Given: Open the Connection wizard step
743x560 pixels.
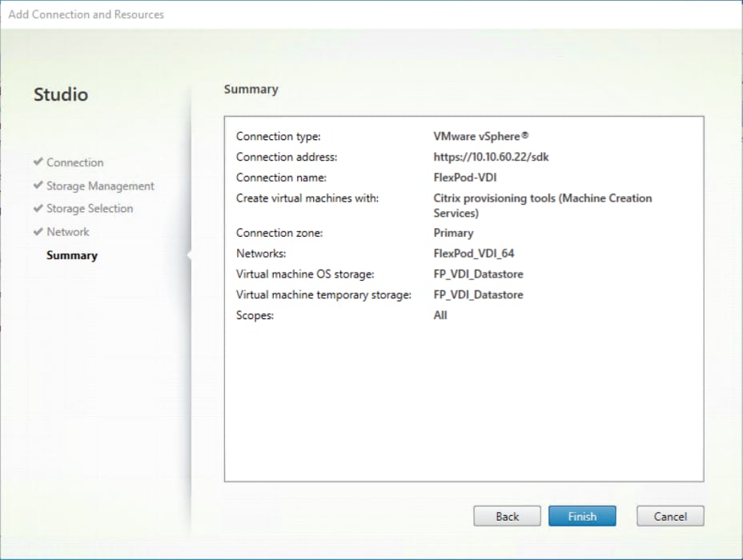Looking at the screenshot, I should [75, 162].
